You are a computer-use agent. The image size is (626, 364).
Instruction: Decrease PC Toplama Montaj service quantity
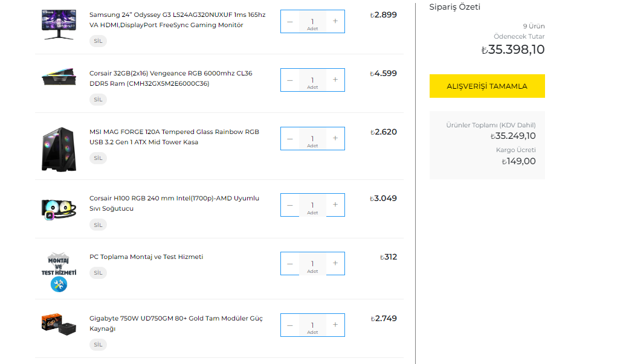(x=290, y=263)
